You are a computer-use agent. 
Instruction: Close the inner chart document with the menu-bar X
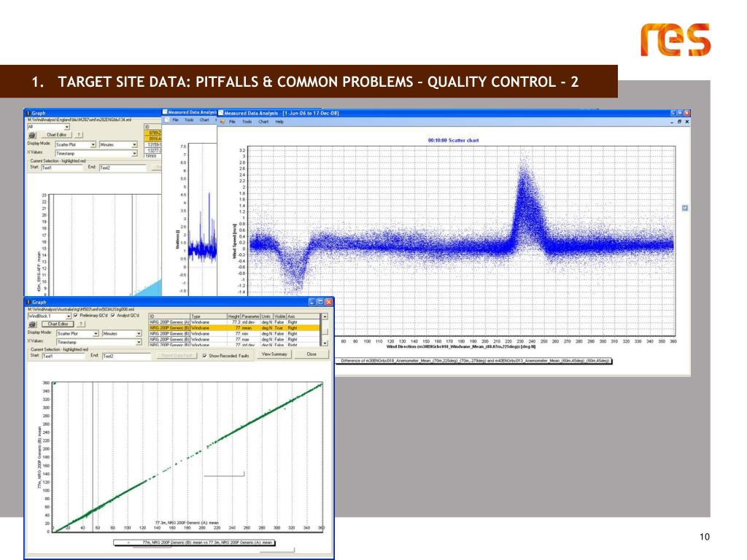click(687, 122)
